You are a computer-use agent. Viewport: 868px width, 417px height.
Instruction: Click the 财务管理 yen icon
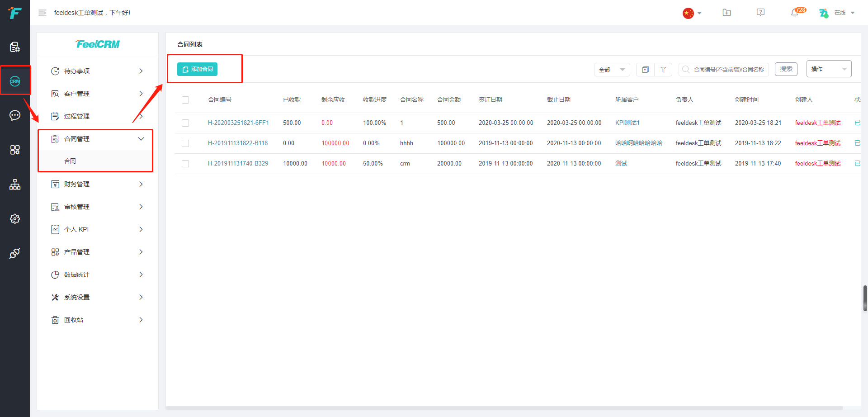[x=55, y=184]
